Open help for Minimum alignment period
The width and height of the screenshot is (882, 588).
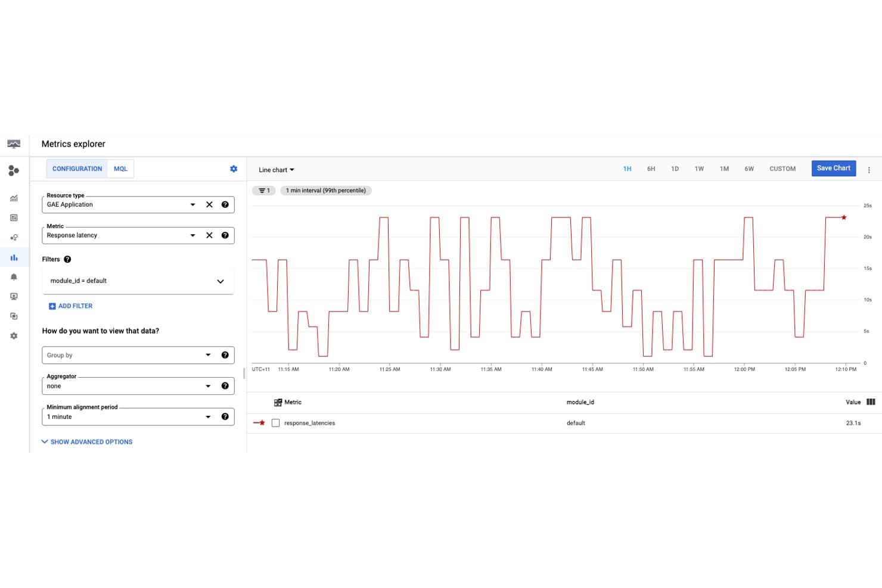coord(225,417)
